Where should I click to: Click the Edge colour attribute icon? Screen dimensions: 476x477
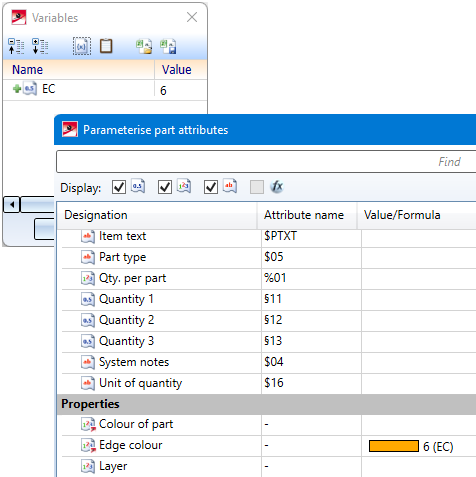[x=88, y=445]
